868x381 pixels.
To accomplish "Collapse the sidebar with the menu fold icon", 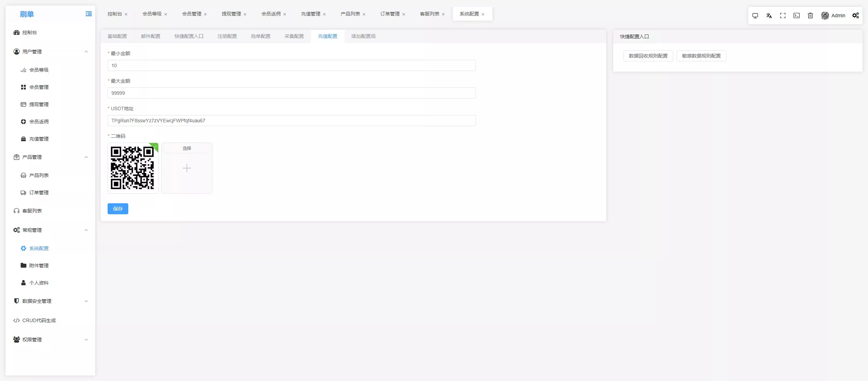I will coord(89,14).
